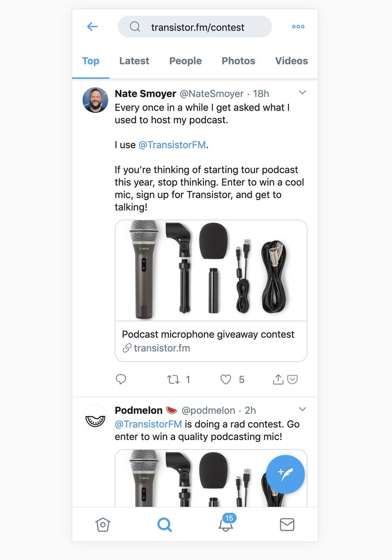Open Direct Messages envelope
The image size is (392, 560).
coord(287,525)
